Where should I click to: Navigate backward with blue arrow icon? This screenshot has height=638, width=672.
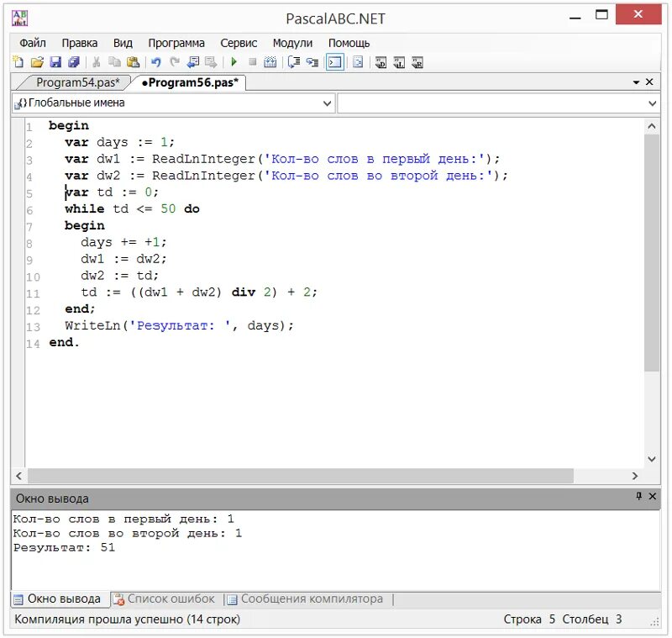tap(193, 62)
